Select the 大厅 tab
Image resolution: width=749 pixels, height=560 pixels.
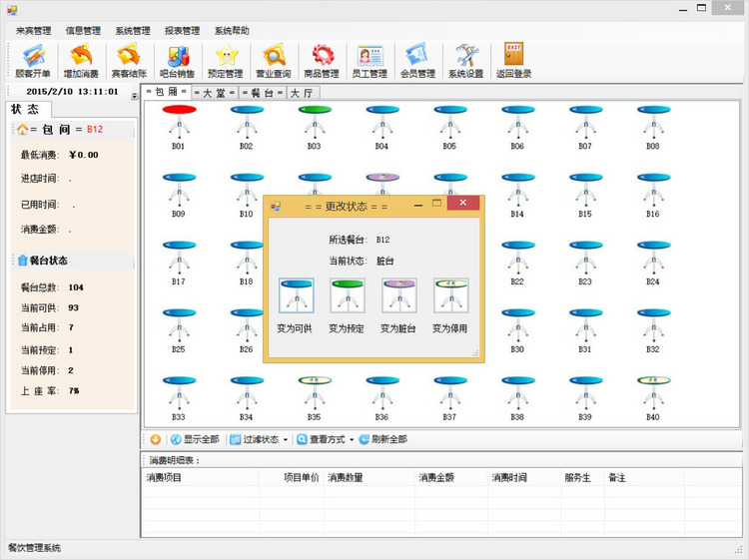click(301, 93)
